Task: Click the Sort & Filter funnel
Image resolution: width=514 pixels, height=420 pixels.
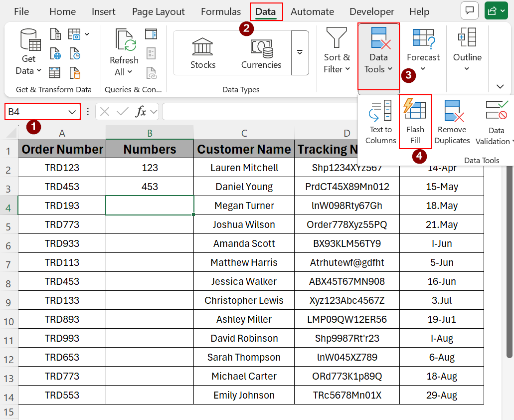Action: click(337, 51)
